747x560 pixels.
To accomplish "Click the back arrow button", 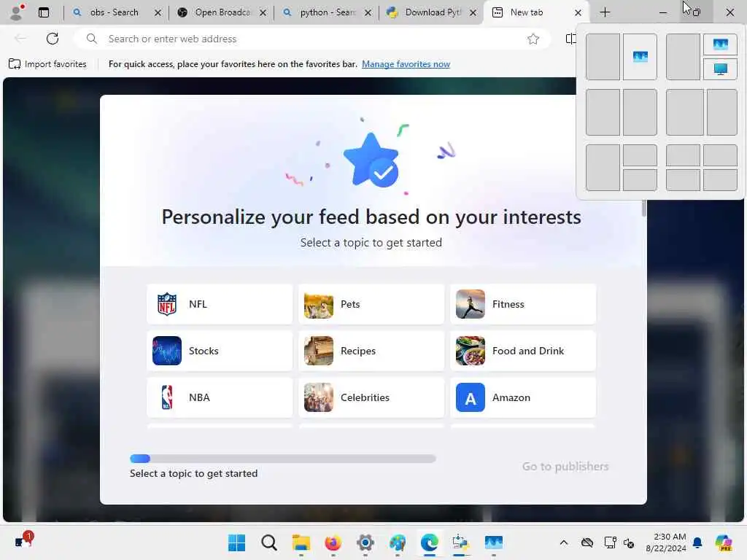I will [x=20, y=39].
